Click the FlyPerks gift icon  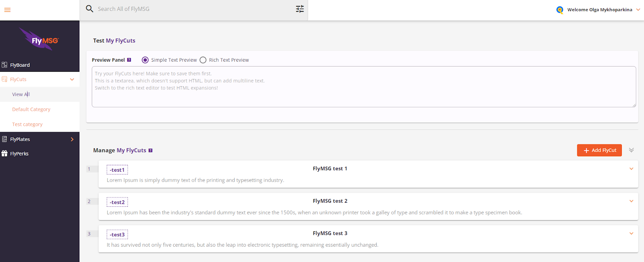point(4,154)
